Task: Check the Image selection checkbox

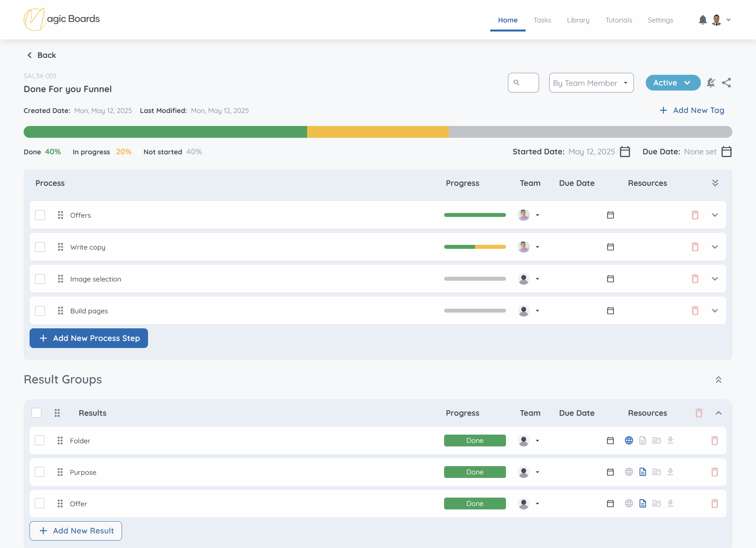Action: (40, 279)
